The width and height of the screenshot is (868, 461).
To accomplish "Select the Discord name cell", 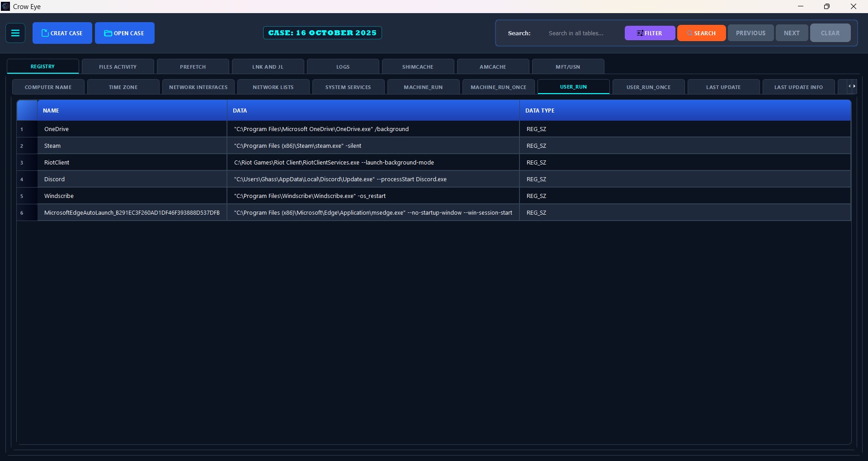I will click(x=132, y=179).
